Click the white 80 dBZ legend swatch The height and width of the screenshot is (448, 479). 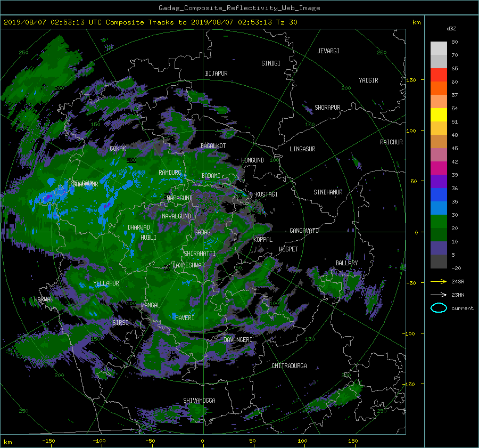pos(439,48)
